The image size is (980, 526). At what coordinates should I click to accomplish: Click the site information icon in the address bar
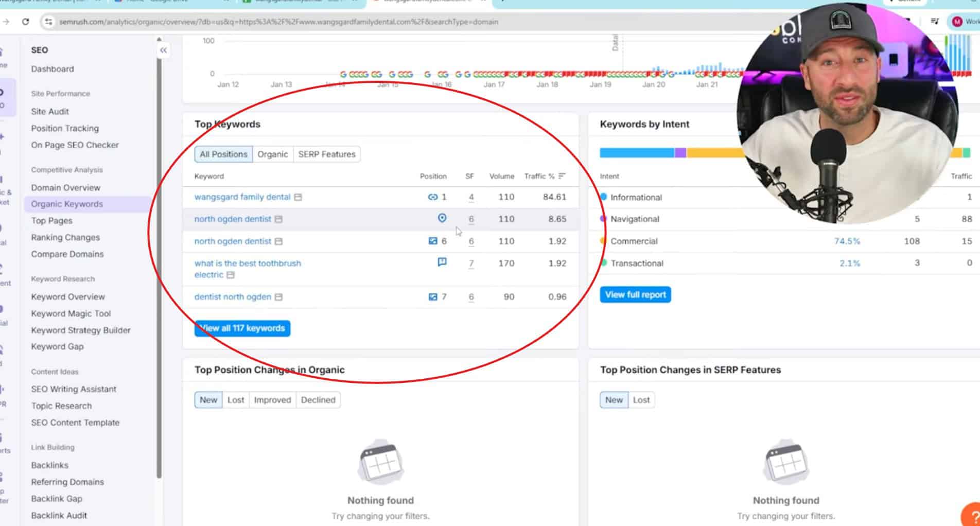click(x=48, y=22)
